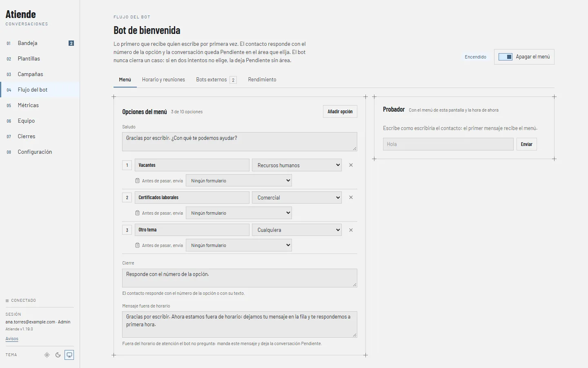Viewport: 588px width, 368px height.
Task: Open form dropdown under Vacantes option
Action: [239, 181]
